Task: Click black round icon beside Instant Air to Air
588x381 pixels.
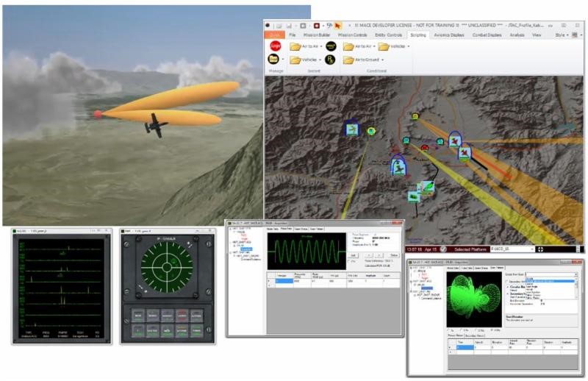Action: (331, 46)
